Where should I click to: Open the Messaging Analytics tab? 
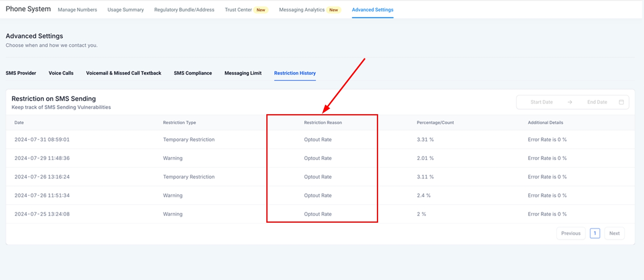click(302, 10)
